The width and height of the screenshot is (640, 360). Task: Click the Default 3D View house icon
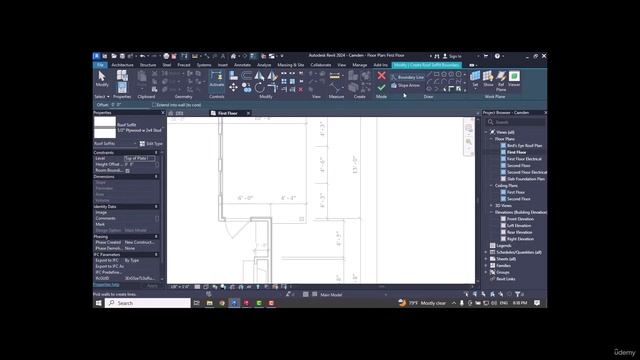(x=233, y=56)
